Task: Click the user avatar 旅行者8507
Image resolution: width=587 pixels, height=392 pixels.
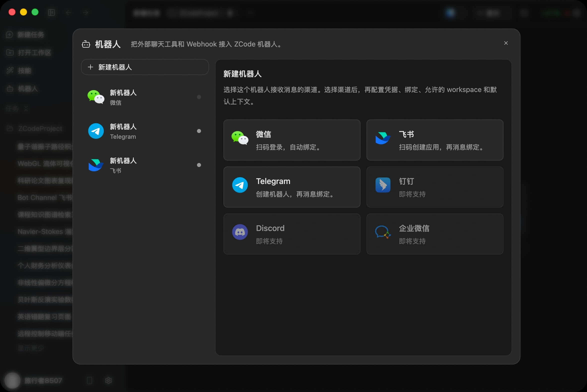Action: tap(12, 380)
